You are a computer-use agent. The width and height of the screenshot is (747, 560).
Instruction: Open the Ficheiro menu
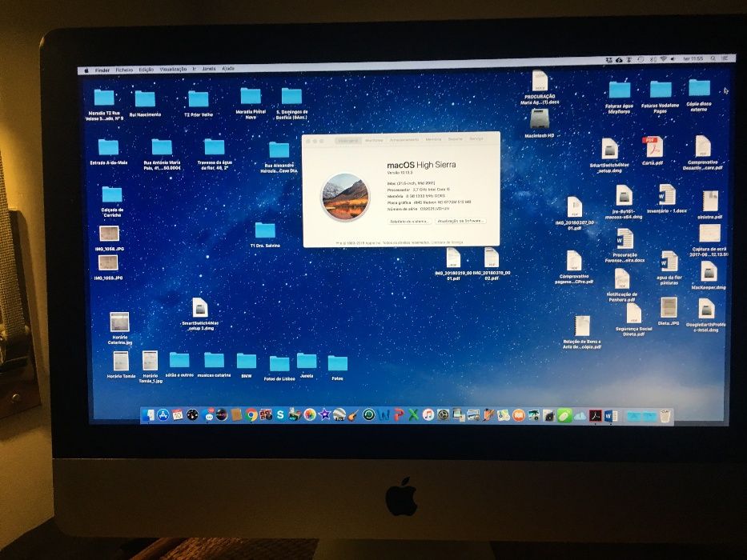coord(124,70)
